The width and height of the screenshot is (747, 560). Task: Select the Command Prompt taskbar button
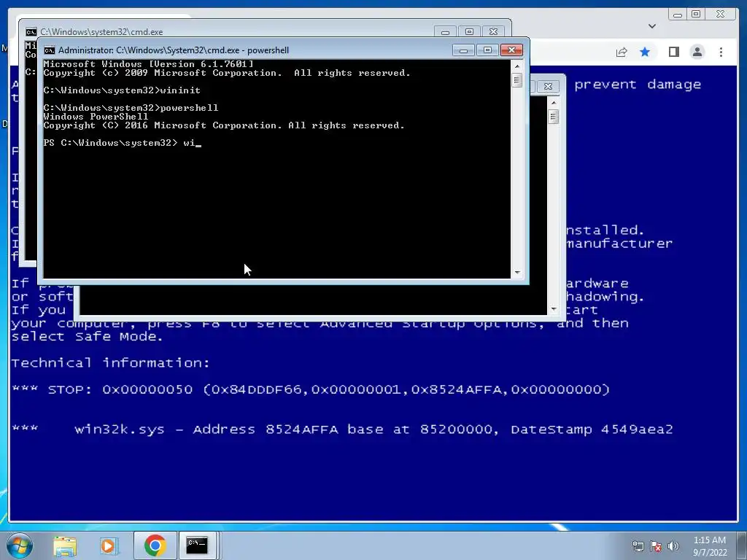click(197, 545)
